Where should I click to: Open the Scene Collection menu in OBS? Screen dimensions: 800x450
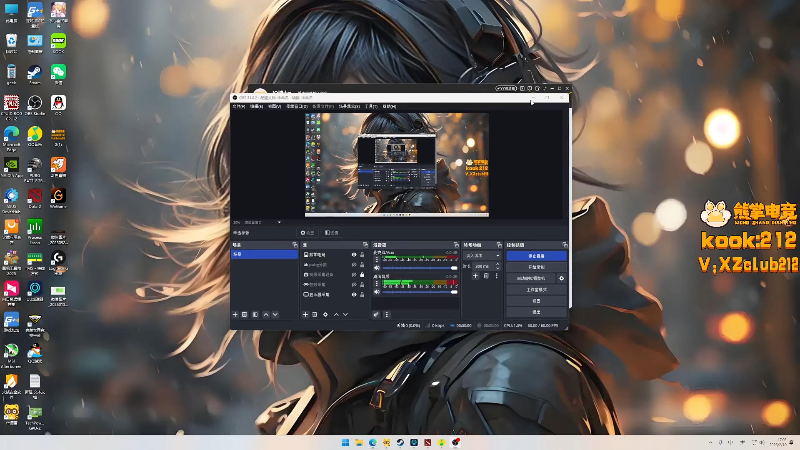[x=349, y=106]
